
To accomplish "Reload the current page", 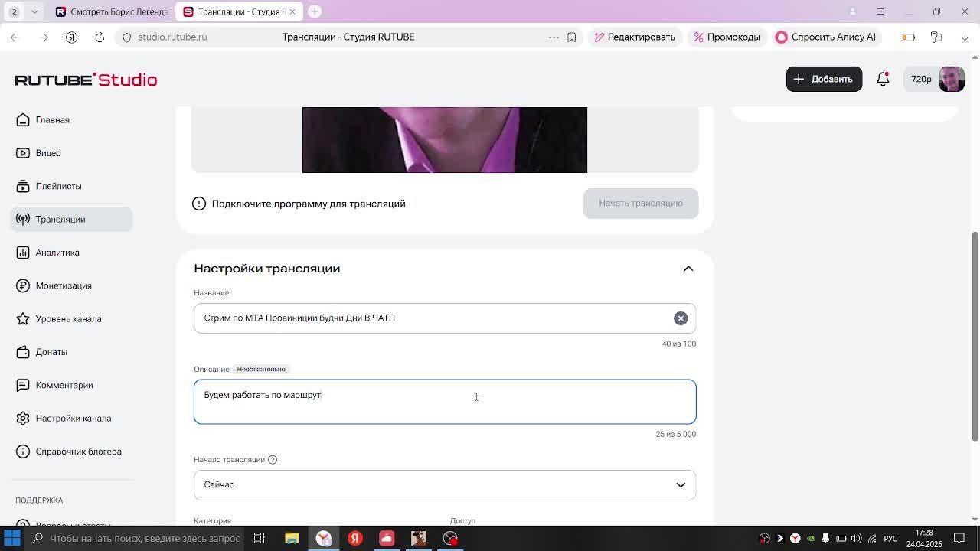I will pos(100,37).
